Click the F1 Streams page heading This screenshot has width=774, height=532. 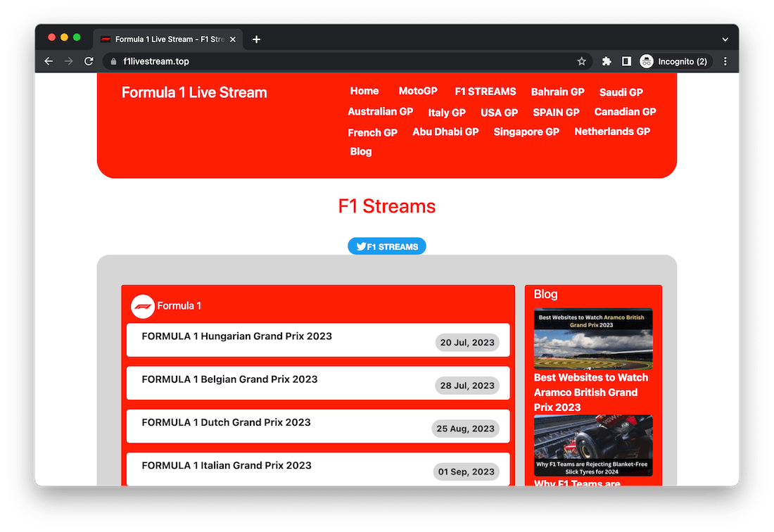coord(387,206)
